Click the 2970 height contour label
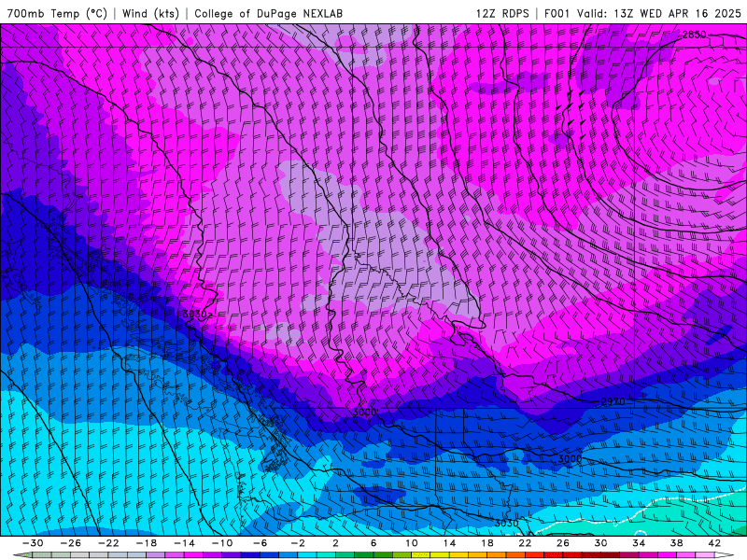This screenshot has height=560, width=747. [613, 401]
